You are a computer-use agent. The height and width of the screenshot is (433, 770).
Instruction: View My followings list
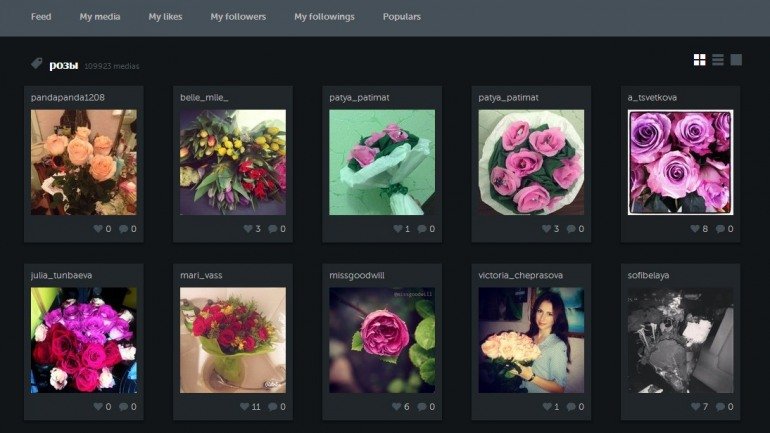324,17
